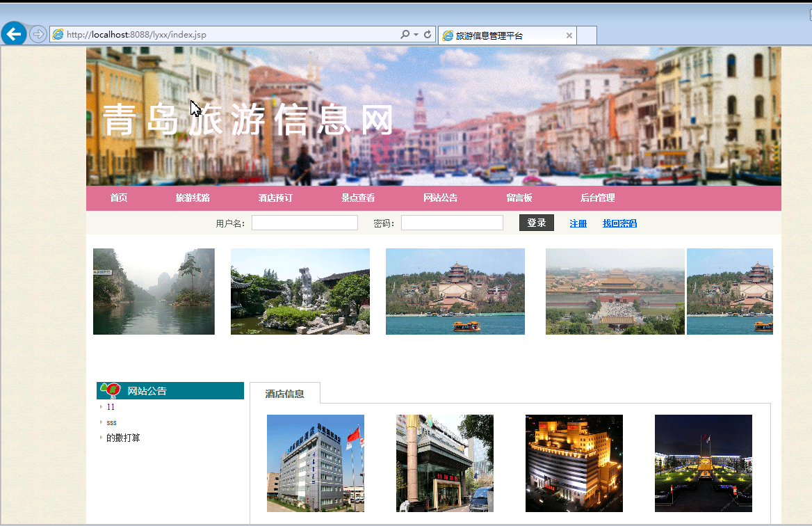Click the 密码 password input field
Screen dimensions: 812x526
coord(452,223)
